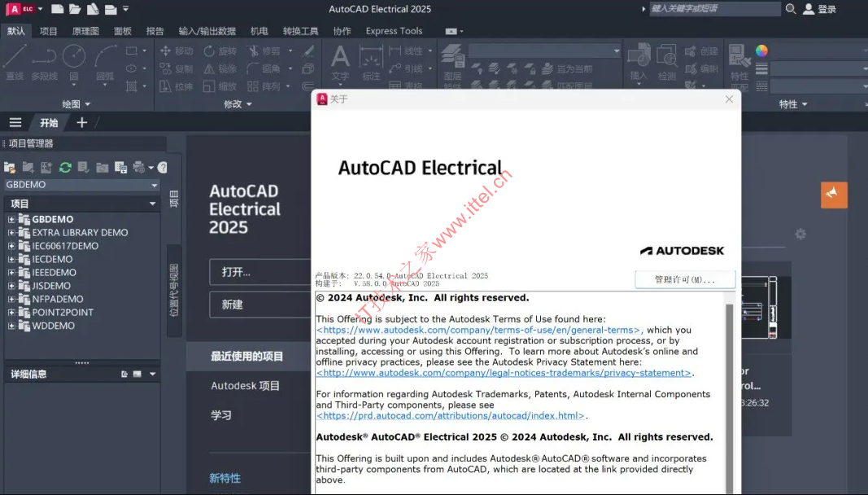Open the 项目 ribbon tab
Image resolution: width=868 pixels, height=495 pixels.
49,31
